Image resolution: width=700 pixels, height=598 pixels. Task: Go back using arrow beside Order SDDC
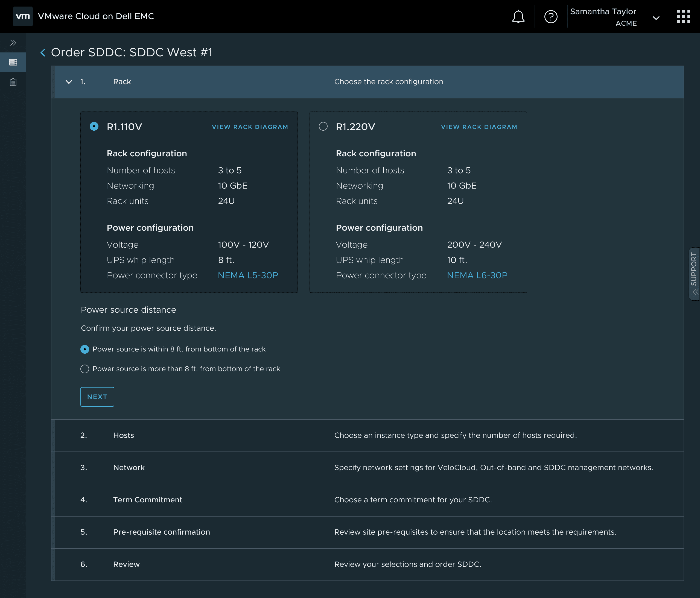click(x=43, y=53)
